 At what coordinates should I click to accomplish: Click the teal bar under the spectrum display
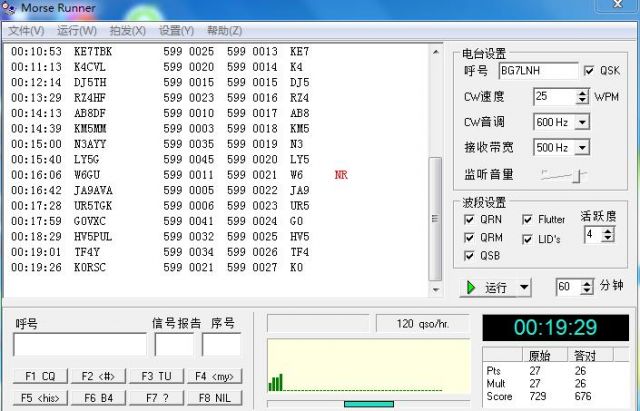pos(369,404)
